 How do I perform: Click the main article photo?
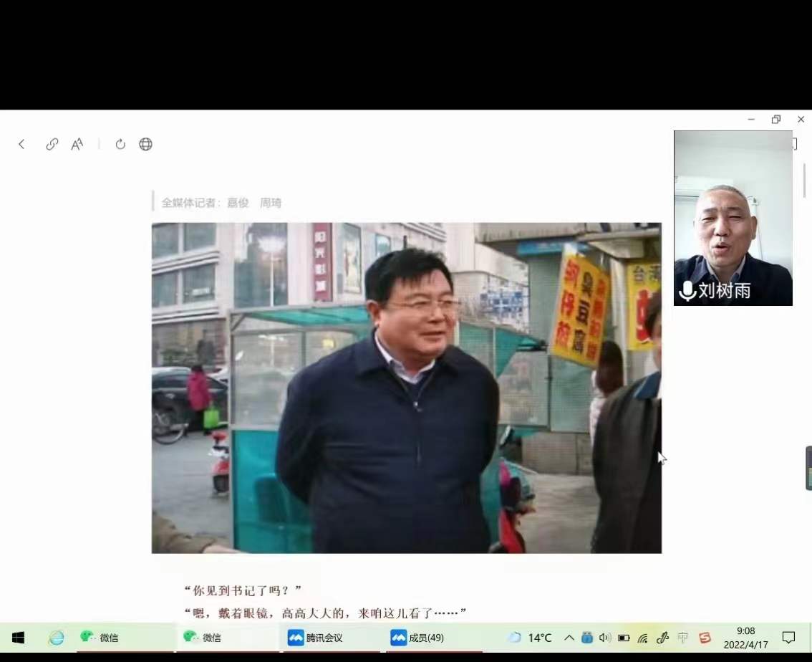(406, 388)
